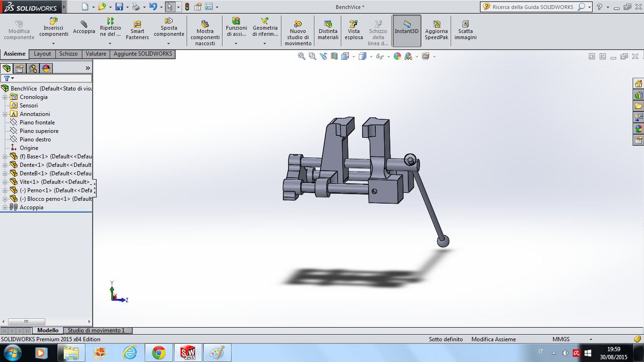This screenshot has width=644, height=362.
Task: Open SOLIDWORKS Resources home task pane
Action: [638, 84]
